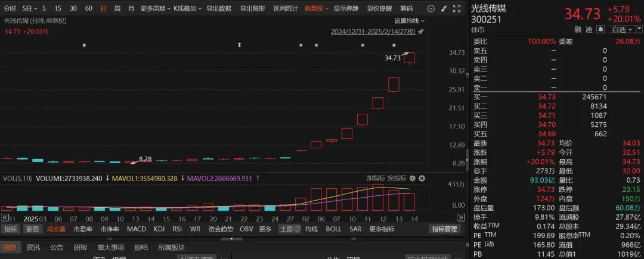
Task: Select 成交量 volume indicator tab
Action: pos(56,229)
